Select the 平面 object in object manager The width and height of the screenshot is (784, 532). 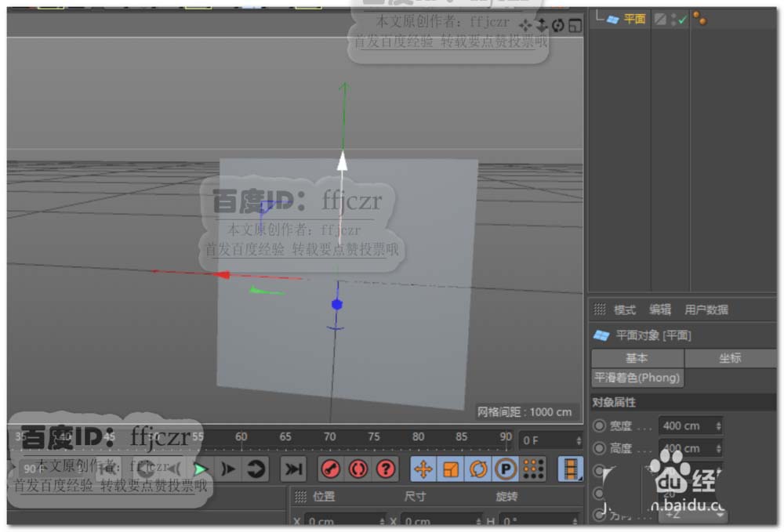tap(634, 20)
